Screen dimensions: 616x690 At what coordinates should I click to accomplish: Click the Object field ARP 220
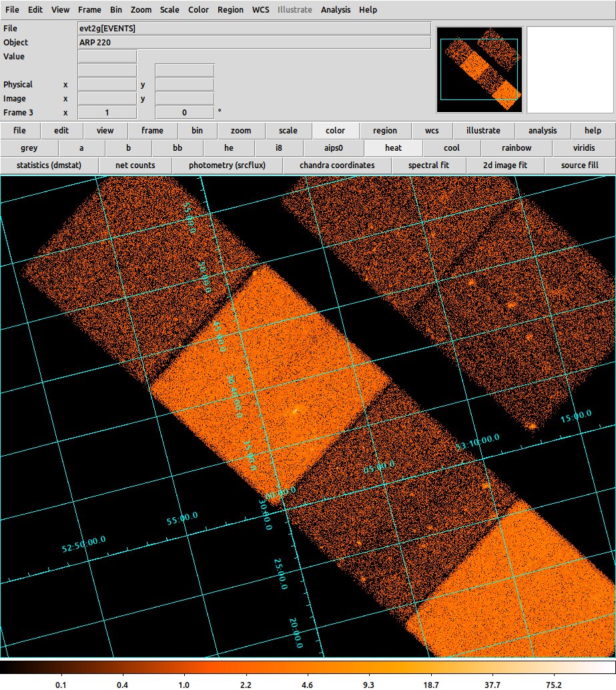(254, 43)
